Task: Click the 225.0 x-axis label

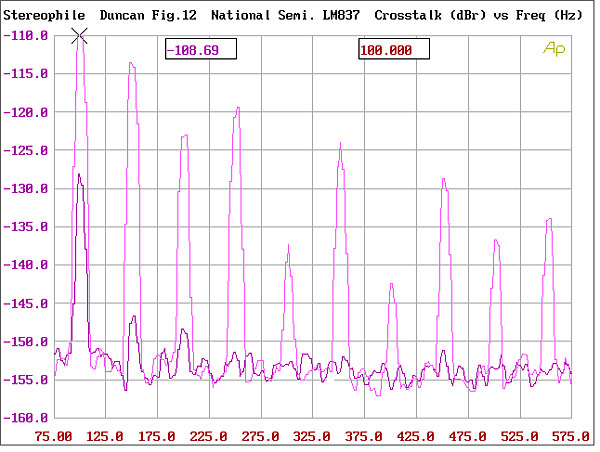Action: point(209,436)
